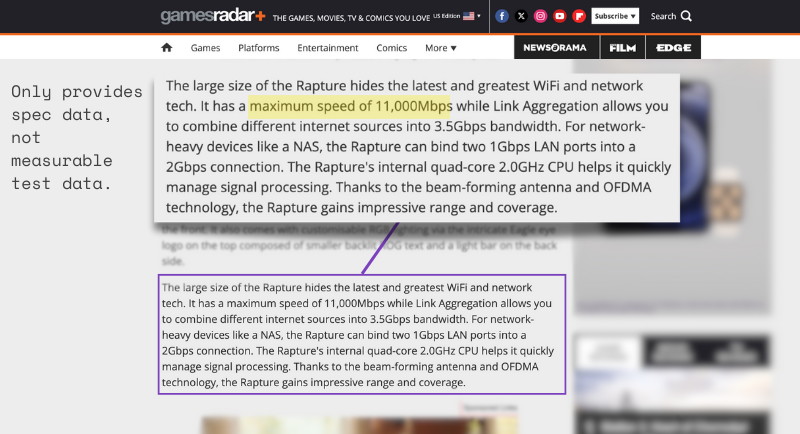Open the Facebook social icon
The width and height of the screenshot is (800, 434).
(x=502, y=16)
